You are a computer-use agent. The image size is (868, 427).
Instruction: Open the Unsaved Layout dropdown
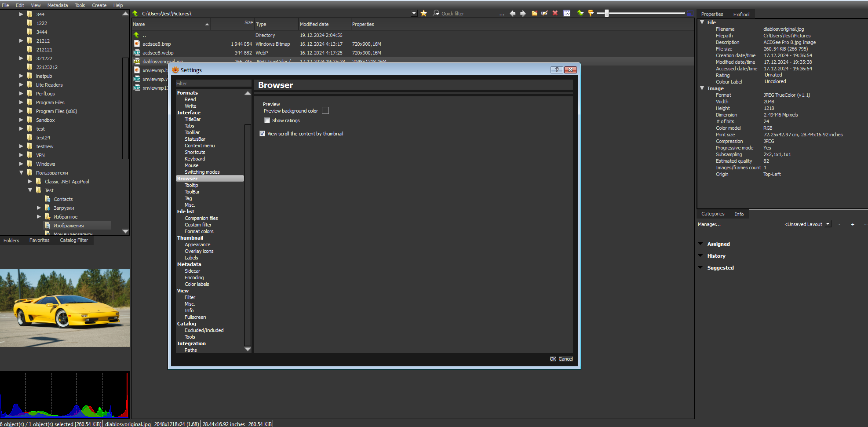[x=828, y=224]
